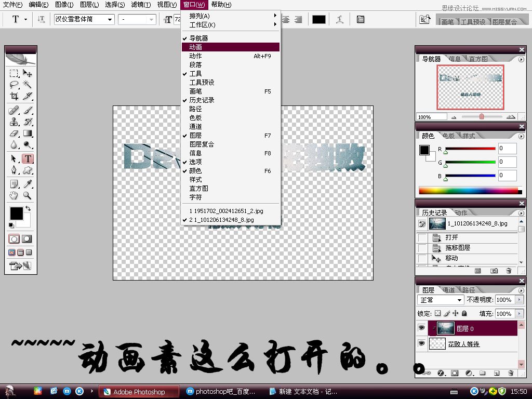532x399 pixels.
Task: Select the Crop tool
Action: (x=15, y=95)
